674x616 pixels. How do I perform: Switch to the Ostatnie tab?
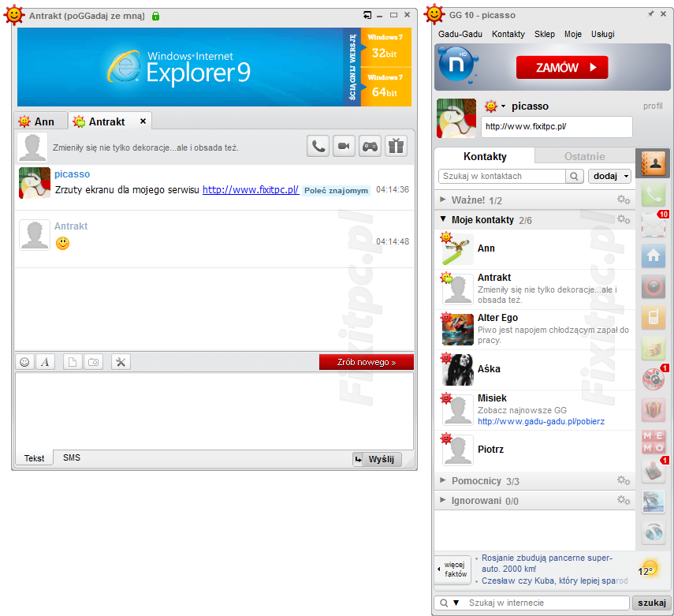pos(585,156)
